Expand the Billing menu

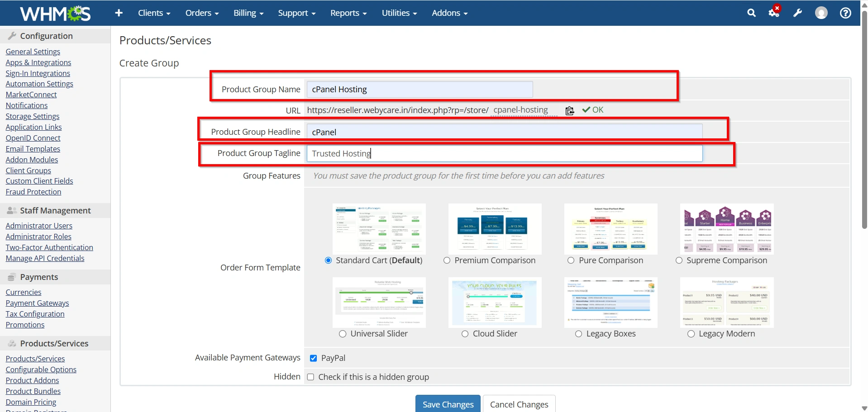(248, 13)
